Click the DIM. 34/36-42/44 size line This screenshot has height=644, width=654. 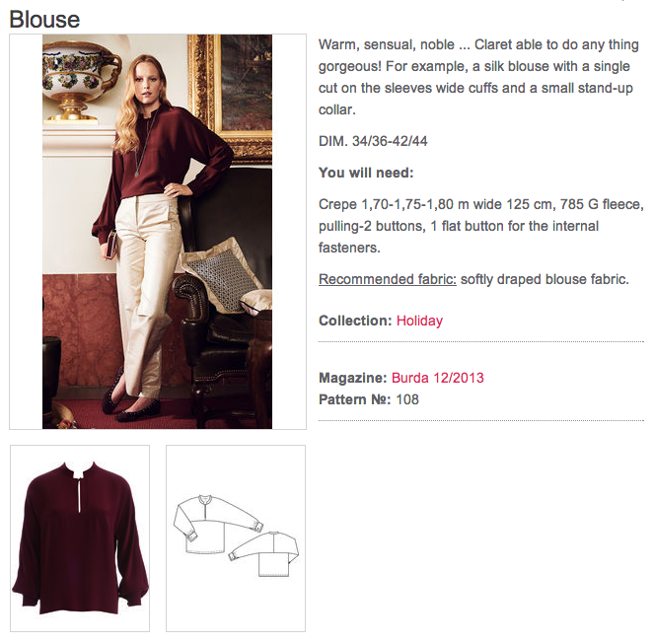373,141
